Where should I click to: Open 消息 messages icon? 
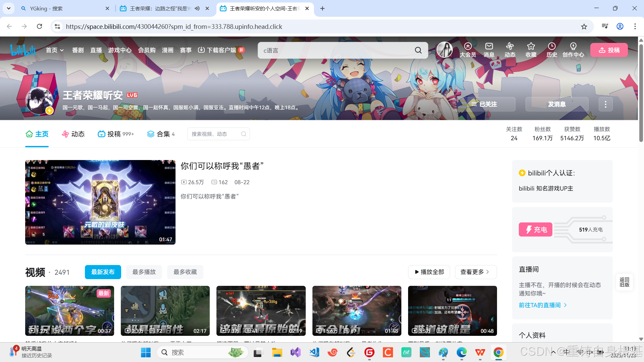489,50
